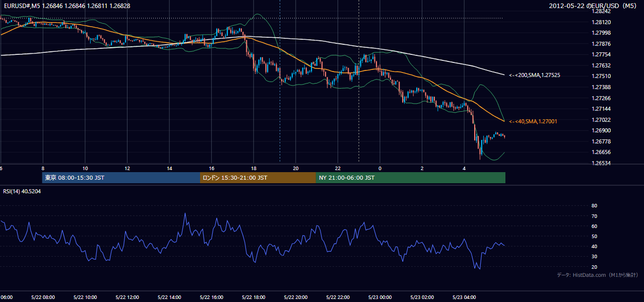
Task: Click price axis value 1.26656
Action: (601, 152)
